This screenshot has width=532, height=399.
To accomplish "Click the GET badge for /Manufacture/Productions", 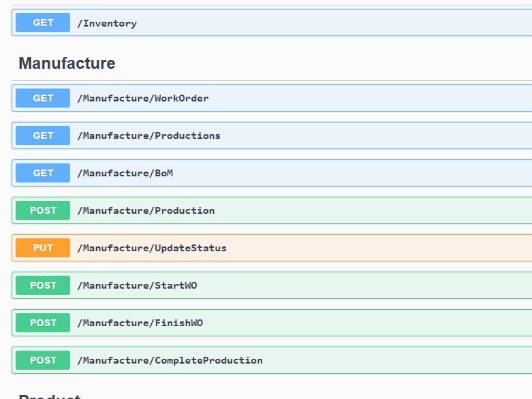I will [x=43, y=135].
